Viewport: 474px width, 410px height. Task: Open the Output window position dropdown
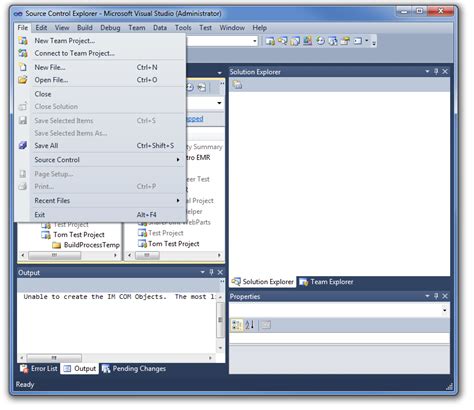[x=203, y=272]
